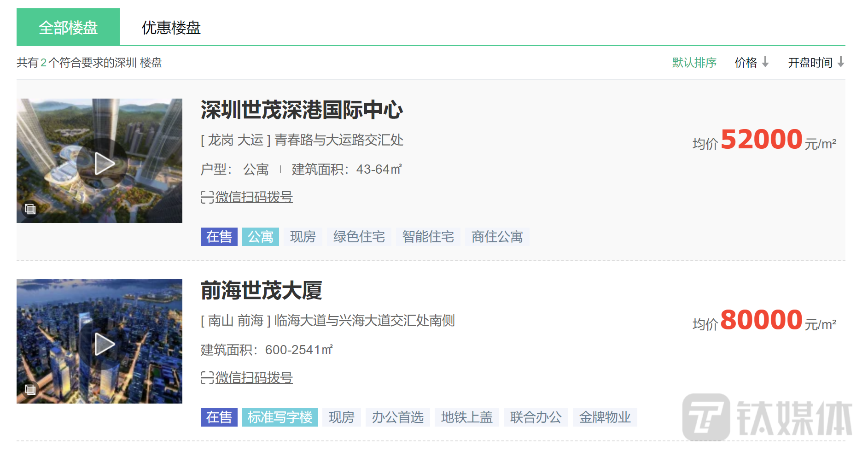Open photo gallery icon on 深圳世茂深港国际中心 thumbnail
The width and height of the screenshot is (868, 457).
(x=30, y=209)
